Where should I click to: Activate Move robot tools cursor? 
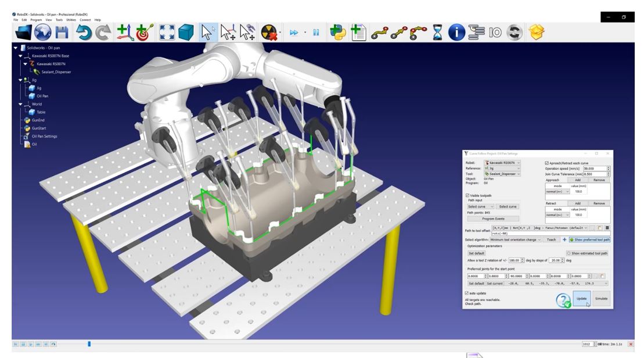click(247, 32)
